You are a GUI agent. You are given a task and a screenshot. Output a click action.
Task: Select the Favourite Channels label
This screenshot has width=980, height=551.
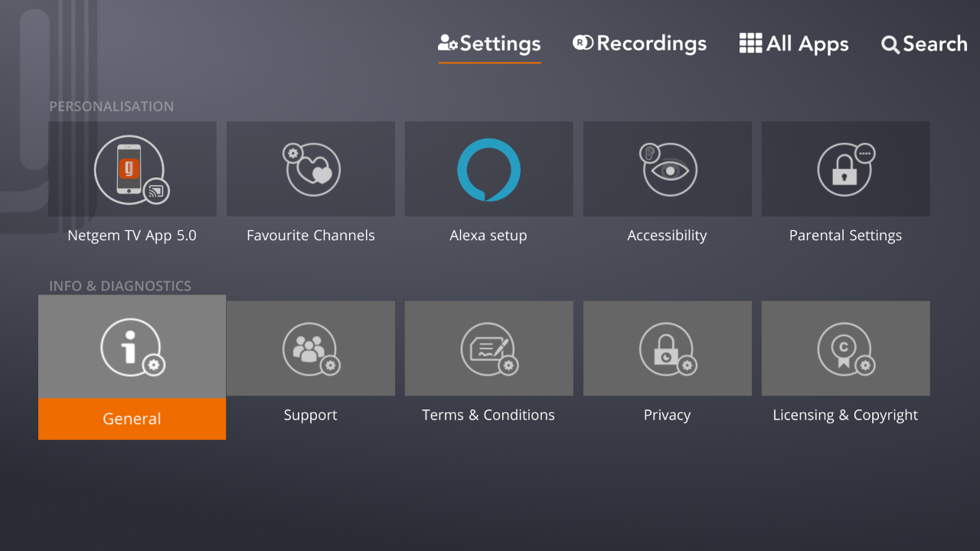coord(311,236)
